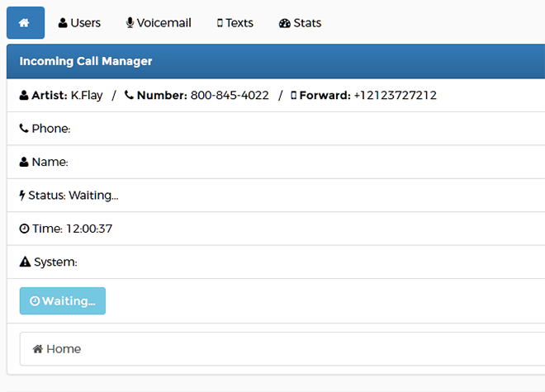Click the microphone icon on Voicemail
The image size is (545, 392).
(130, 23)
